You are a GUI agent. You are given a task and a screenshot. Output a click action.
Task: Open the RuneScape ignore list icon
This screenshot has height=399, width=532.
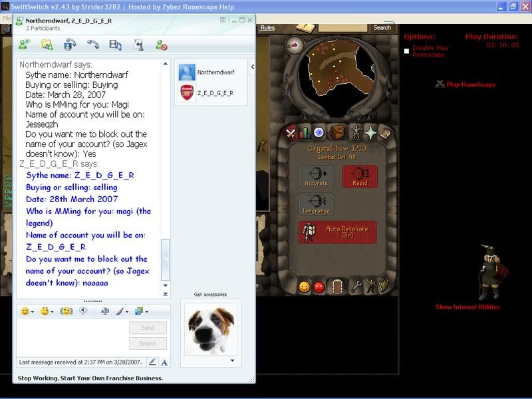pyautogui.click(x=319, y=287)
